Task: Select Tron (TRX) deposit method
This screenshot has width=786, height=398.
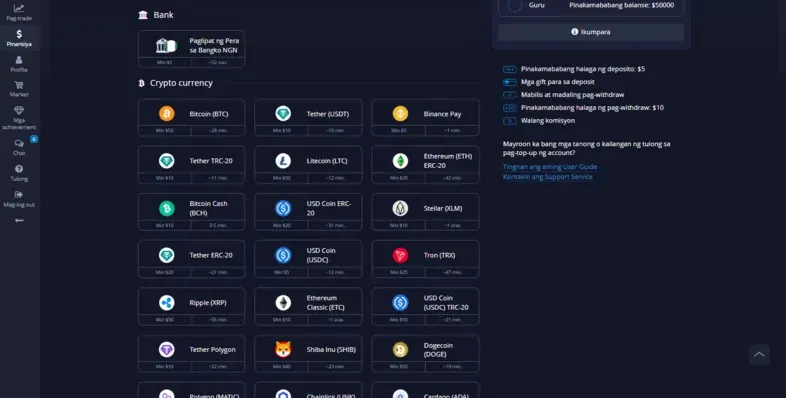Action: [x=425, y=259]
